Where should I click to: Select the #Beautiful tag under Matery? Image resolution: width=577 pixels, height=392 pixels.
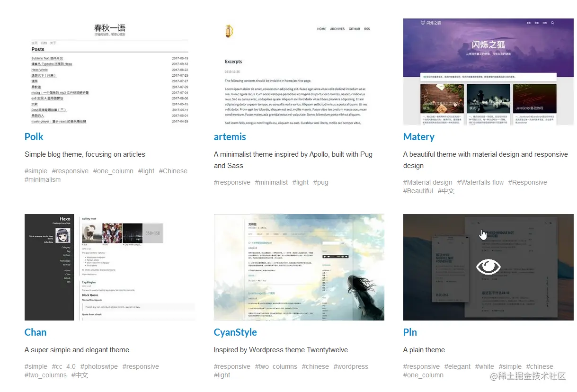point(418,191)
